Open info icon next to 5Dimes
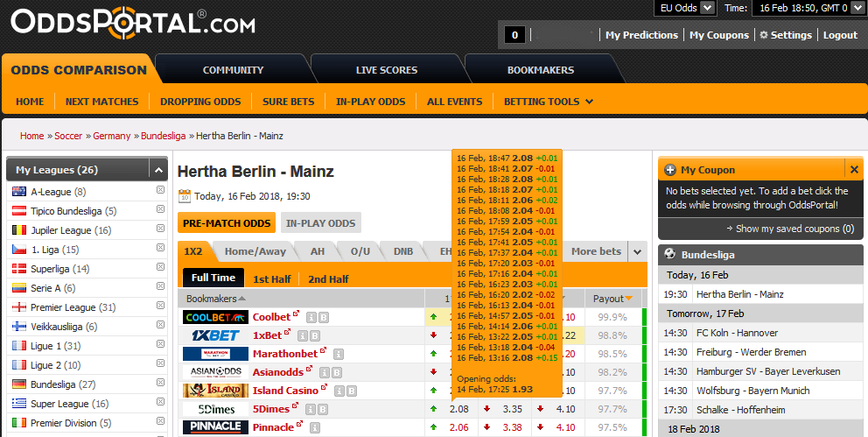868x437 pixels. pos(311,409)
